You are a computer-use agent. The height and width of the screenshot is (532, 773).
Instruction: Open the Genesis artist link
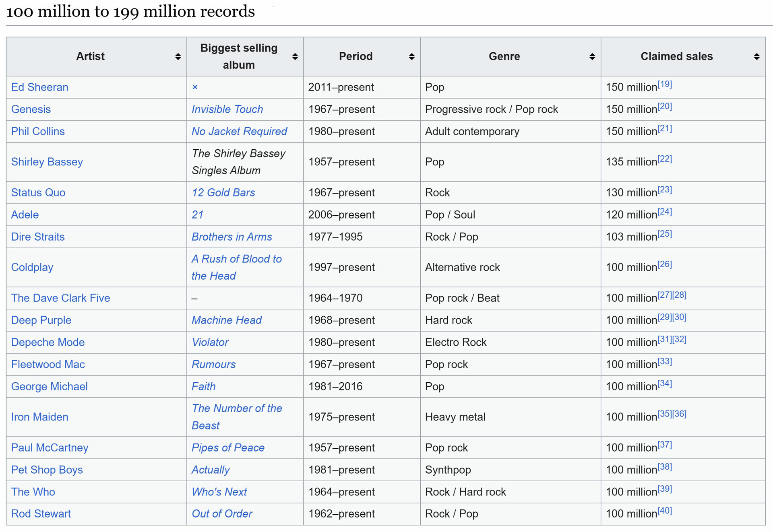(31, 109)
